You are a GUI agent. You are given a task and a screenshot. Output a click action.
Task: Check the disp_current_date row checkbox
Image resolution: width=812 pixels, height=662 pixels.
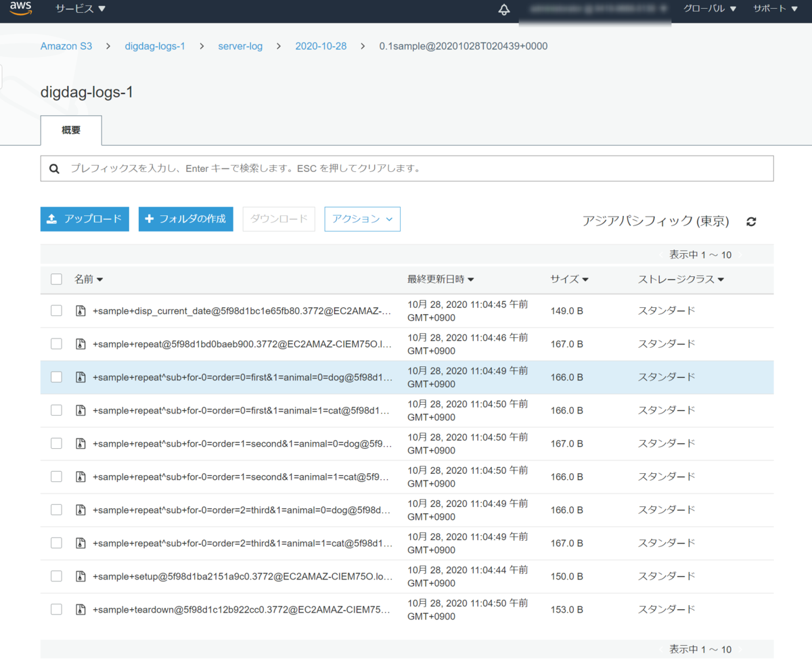point(56,311)
